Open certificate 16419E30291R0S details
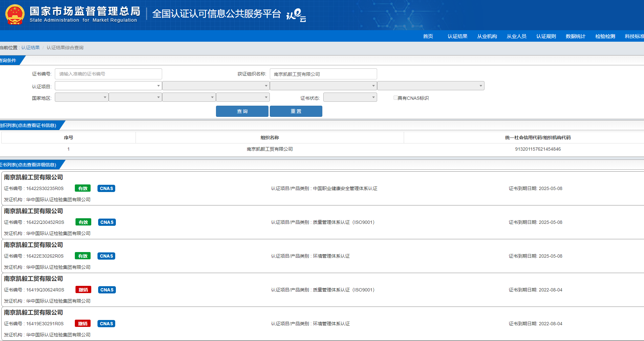Image resolution: width=644 pixels, height=341 pixels. [x=322, y=324]
